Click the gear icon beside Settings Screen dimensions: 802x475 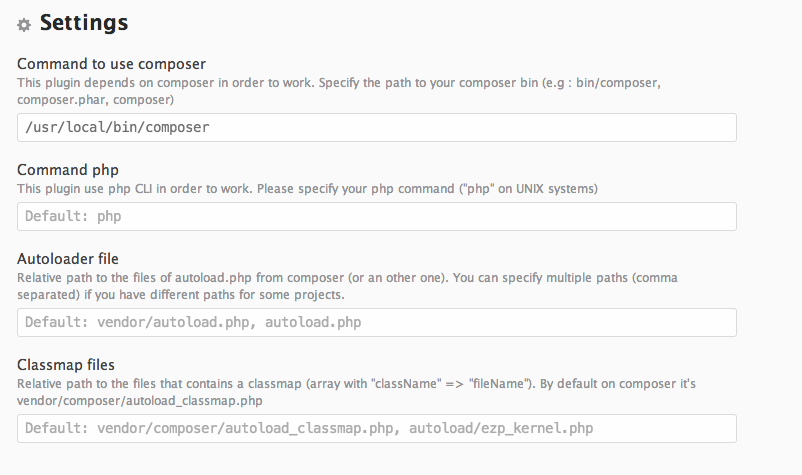pos(24,25)
